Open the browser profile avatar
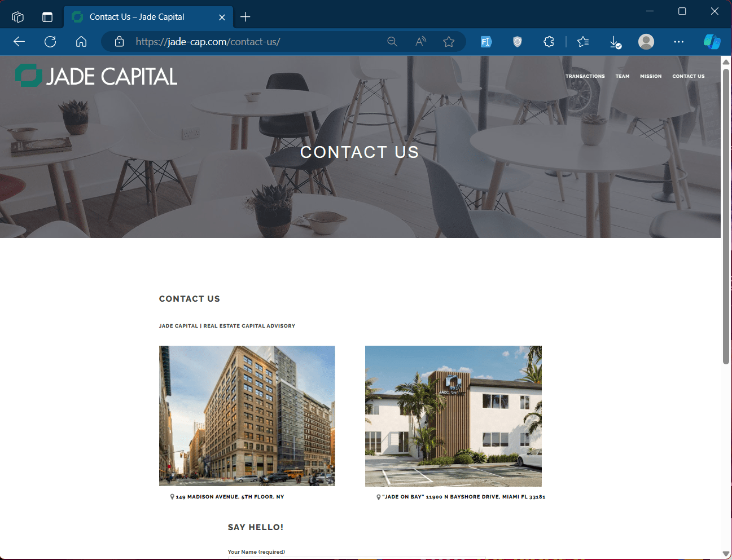 tap(646, 42)
